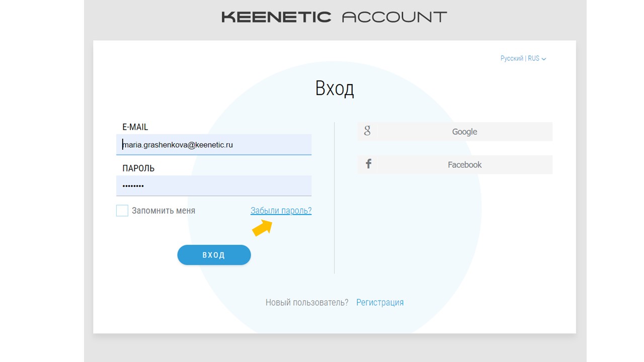Viewport: 644px width, 362px height.
Task: Follow the 'Регистрация' link
Action: 380,302
